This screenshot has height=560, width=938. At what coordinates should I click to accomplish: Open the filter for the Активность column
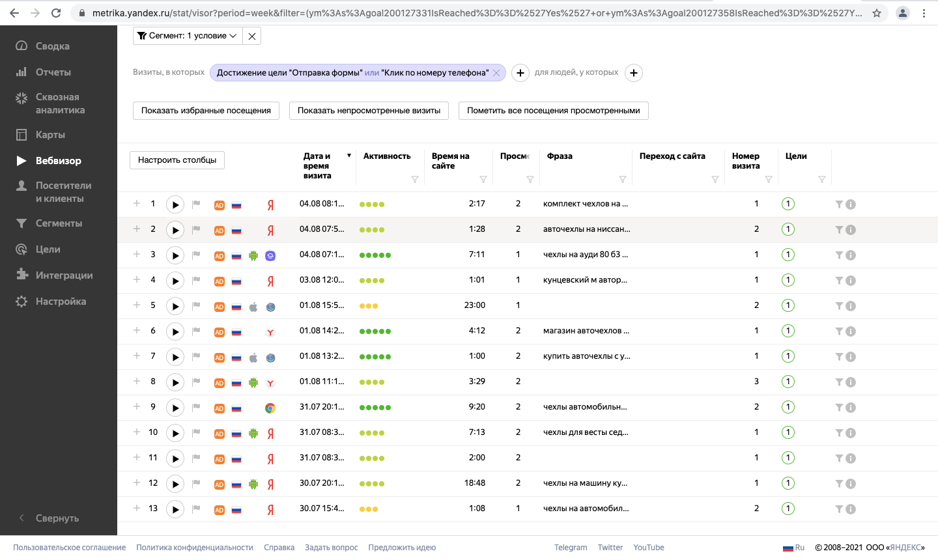[x=415, y=180]
